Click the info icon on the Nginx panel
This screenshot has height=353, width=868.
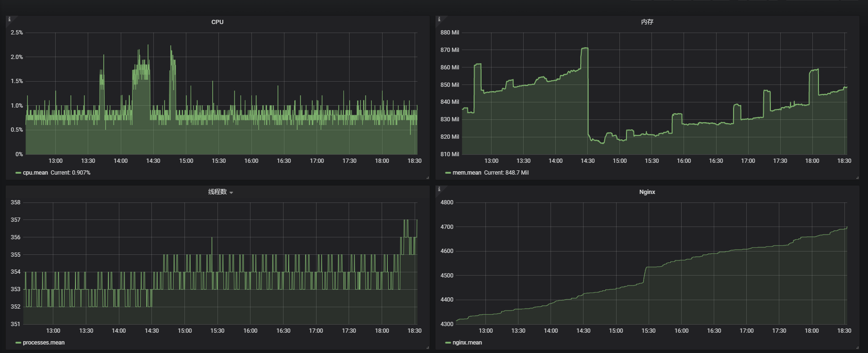(x=439, y=189)
